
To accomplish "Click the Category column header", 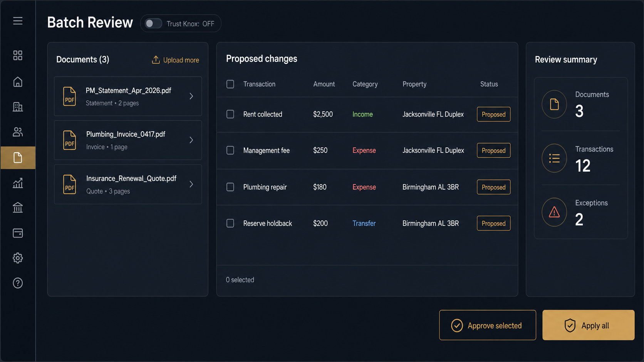I will point(365,84).
